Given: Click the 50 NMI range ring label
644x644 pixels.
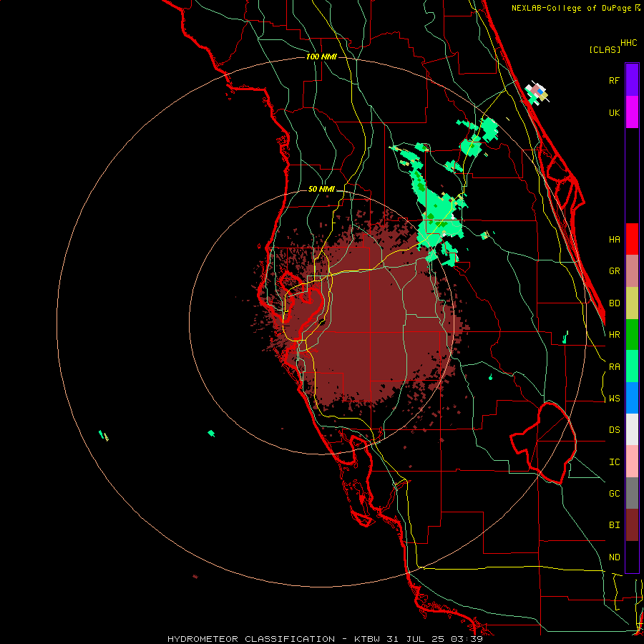Looking at the screenshot, I should [321, 189].
